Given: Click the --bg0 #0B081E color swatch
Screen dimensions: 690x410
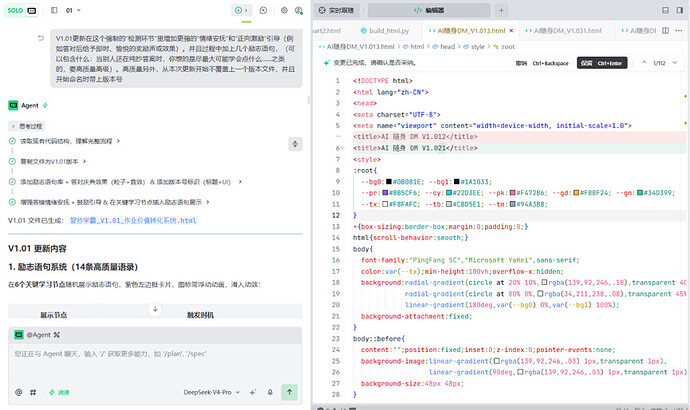Looking at the screenshot, I should pos(389,182).
